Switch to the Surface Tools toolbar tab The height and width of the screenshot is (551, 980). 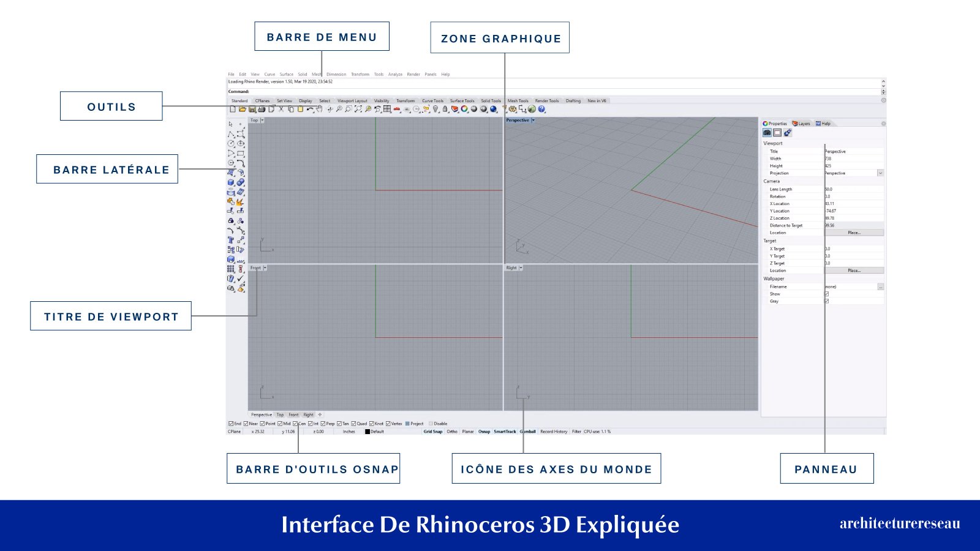pyautogui.click(x=462, y=101)
